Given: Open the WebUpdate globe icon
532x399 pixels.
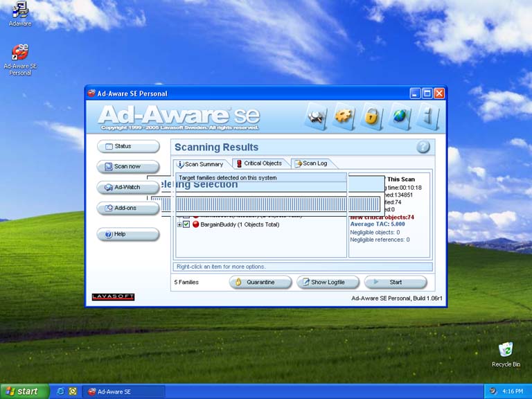Looking at the screenshot, I should click(x=400, y=116).
